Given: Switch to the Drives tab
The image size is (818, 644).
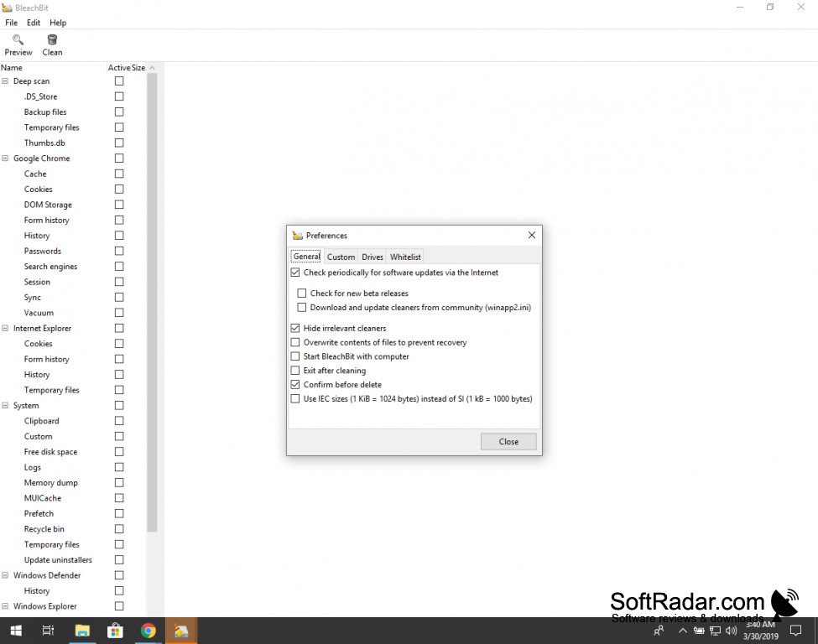Looking at the screenshot, I should tap(373, 257).
